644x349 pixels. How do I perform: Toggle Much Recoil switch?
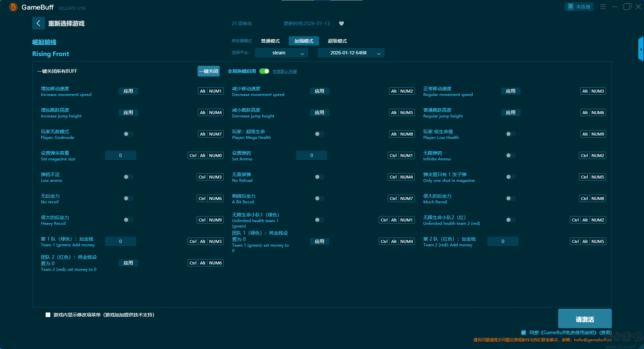coord(511,198)
